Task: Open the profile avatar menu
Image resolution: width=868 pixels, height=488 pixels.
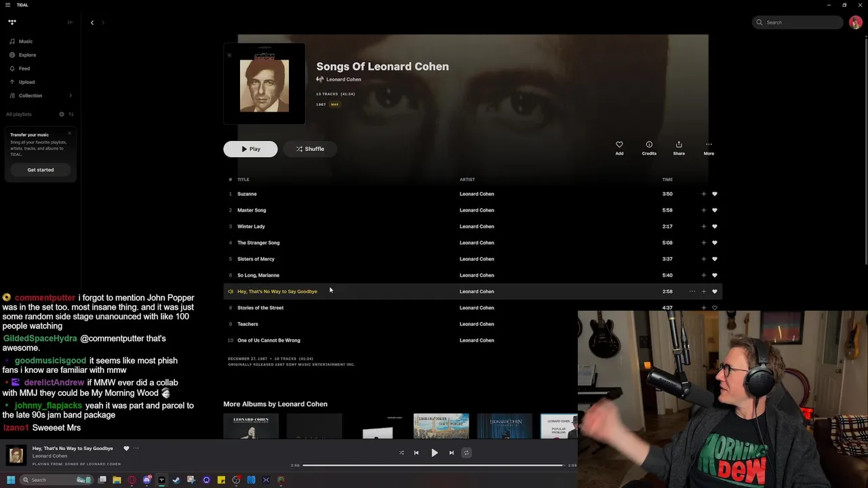Action: (x=856, y=22)
